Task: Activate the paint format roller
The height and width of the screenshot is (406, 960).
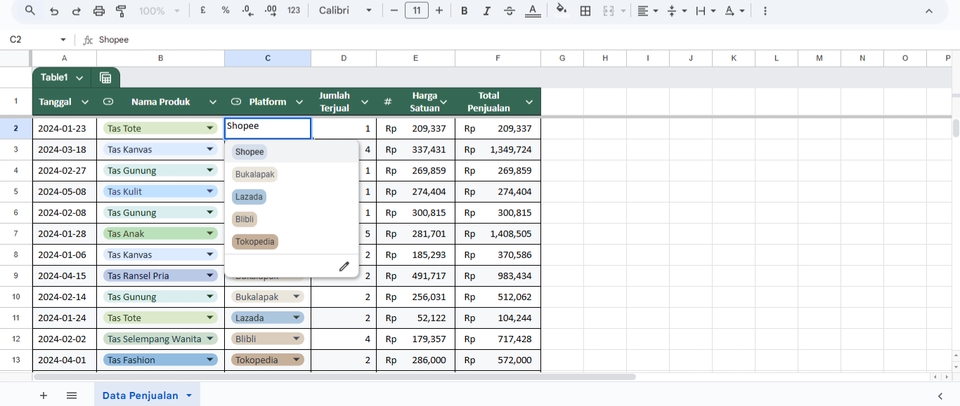Action: click(121, 11)
